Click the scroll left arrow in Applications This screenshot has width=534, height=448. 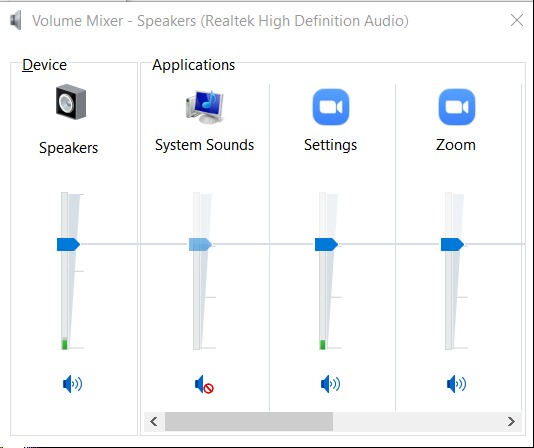[154, 421]
